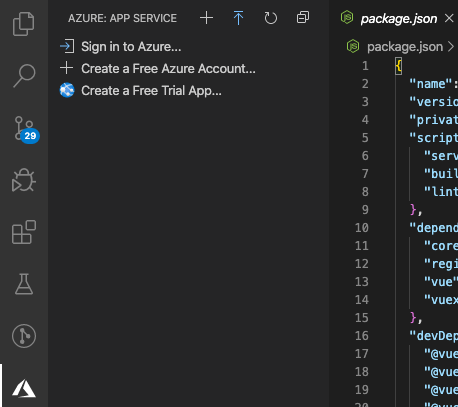458x407 pixels.
Task: Click line number 10 in the gutter
Action: [x=362, y=228]
